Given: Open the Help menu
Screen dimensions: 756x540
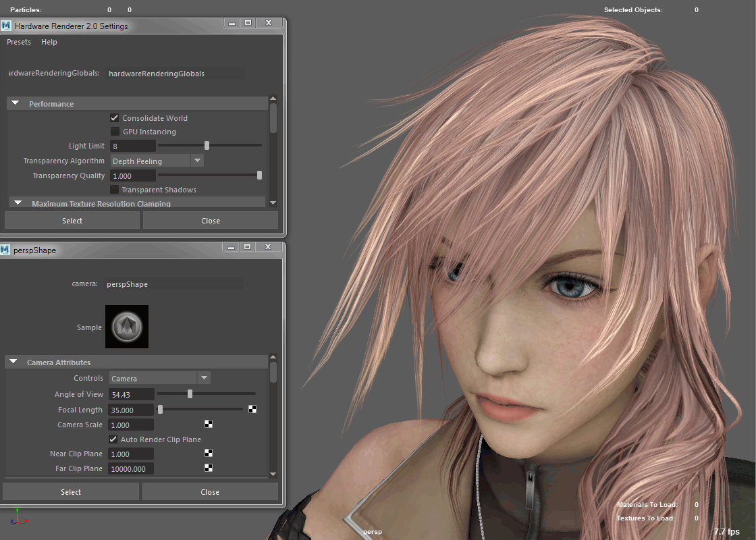Looking at the screenshot, I should [49, 42].
